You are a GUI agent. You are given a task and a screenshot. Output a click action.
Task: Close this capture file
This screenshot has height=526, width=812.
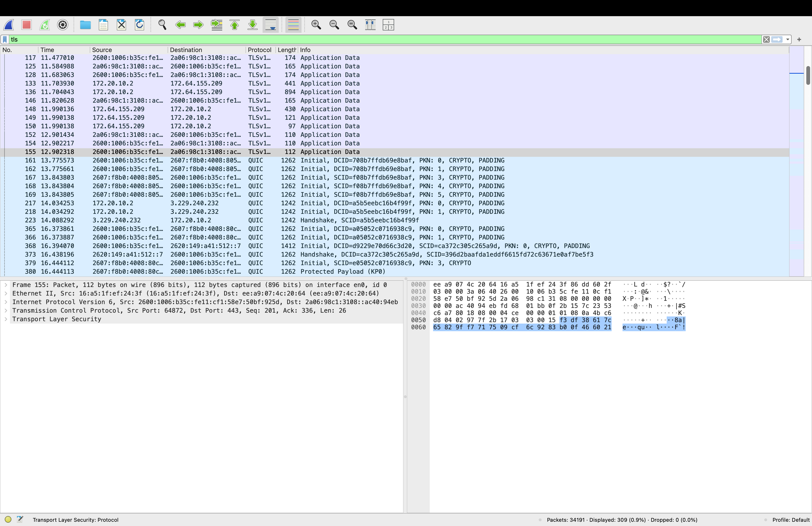tap(122, 25)
